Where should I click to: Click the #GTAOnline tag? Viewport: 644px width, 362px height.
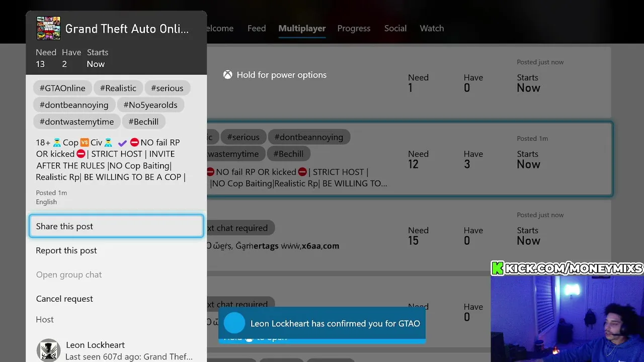click(x=62, y=88)
